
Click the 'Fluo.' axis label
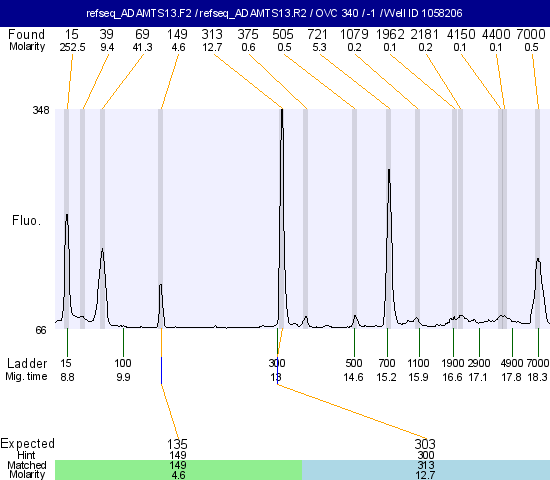(x=26, y=220)
